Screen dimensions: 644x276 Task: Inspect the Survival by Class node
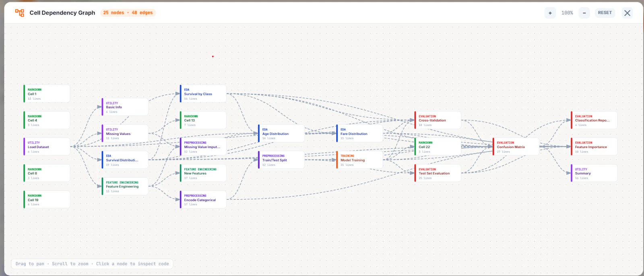[x=203, y=94]
